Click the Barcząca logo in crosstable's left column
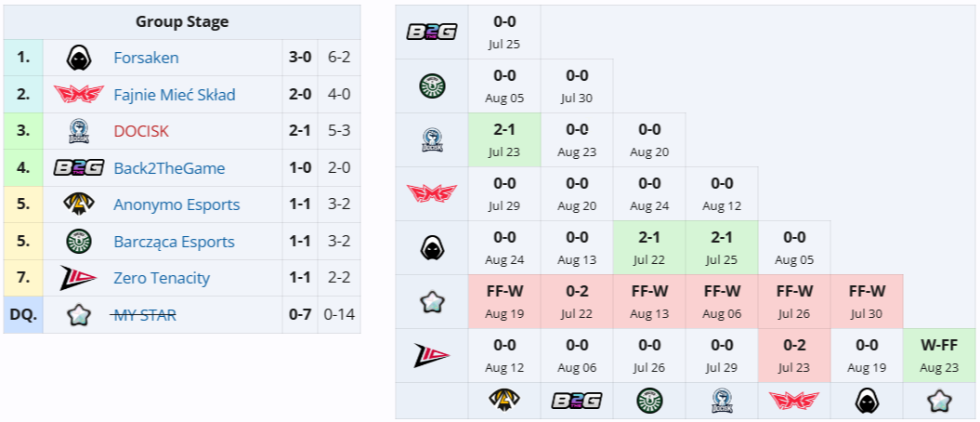This screenshot has width=980, height=422. pos(432,86)
